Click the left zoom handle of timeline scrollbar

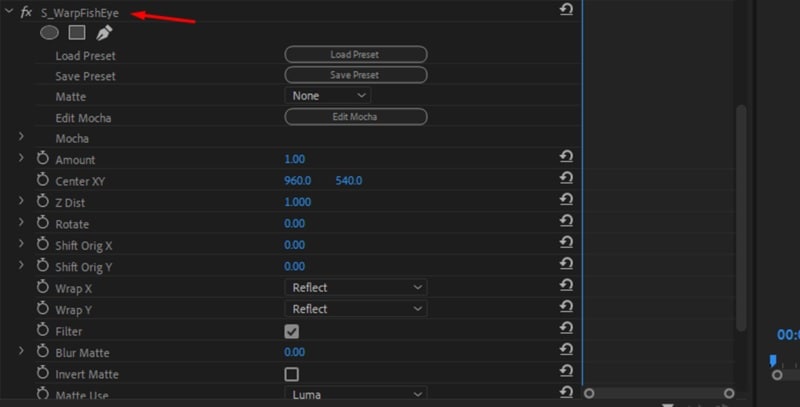(589, 393)
